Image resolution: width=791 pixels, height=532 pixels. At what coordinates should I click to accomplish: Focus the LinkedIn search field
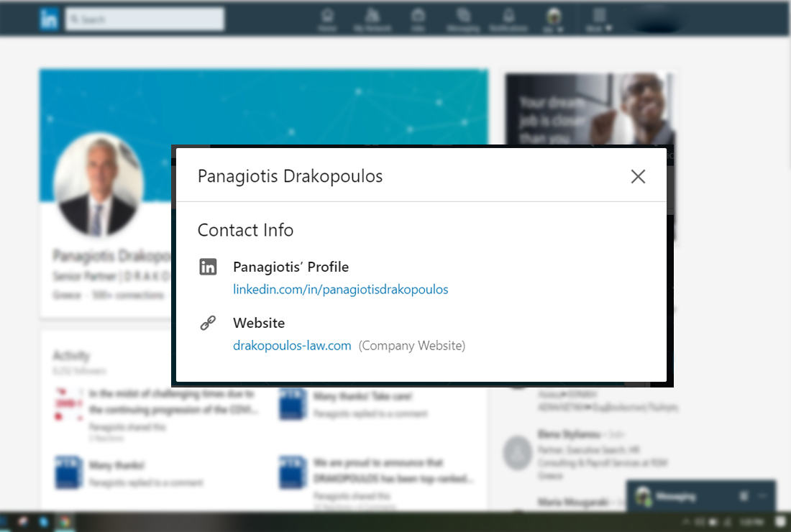point(145,19)
